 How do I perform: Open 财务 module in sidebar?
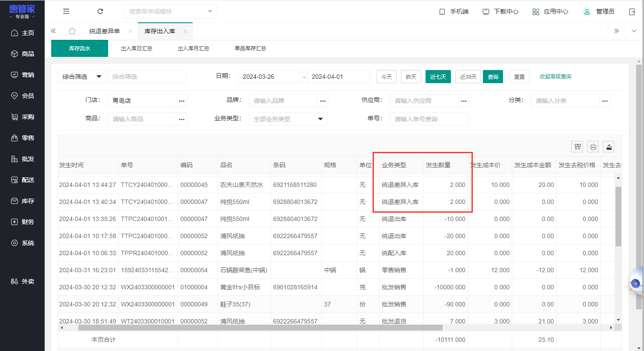[22, 222]
